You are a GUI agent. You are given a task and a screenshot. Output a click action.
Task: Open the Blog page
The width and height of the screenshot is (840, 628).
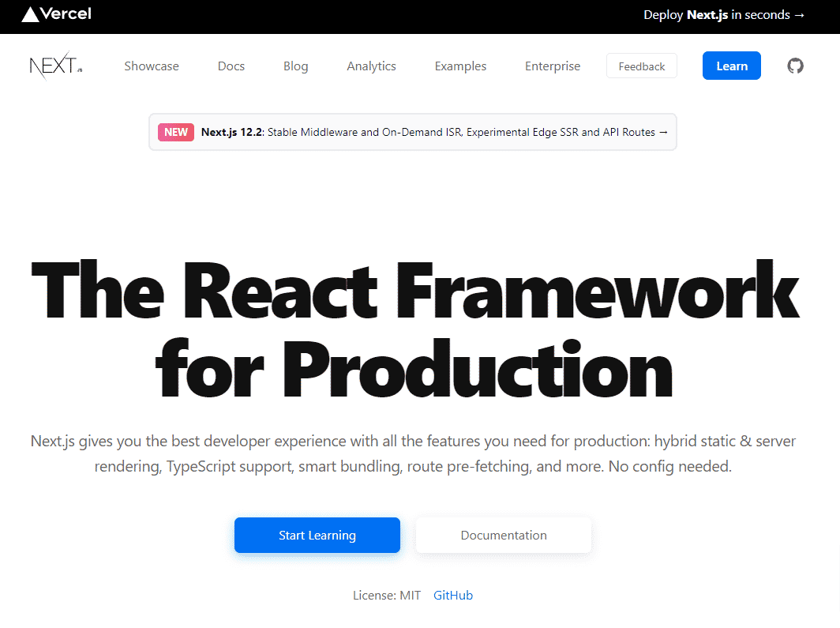tap(296, 66)
